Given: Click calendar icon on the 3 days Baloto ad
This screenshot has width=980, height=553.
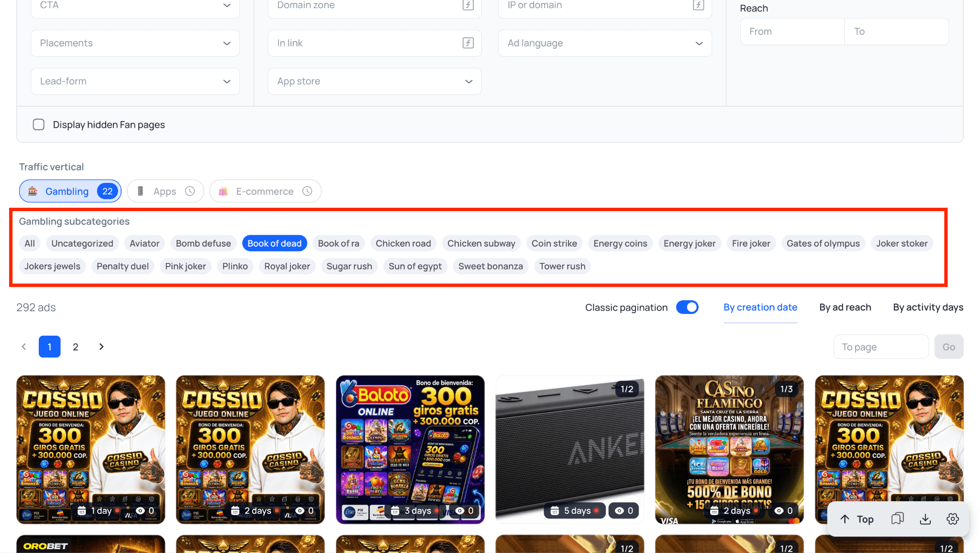Looking at the screenshot, I should click(x=395, y=511).
